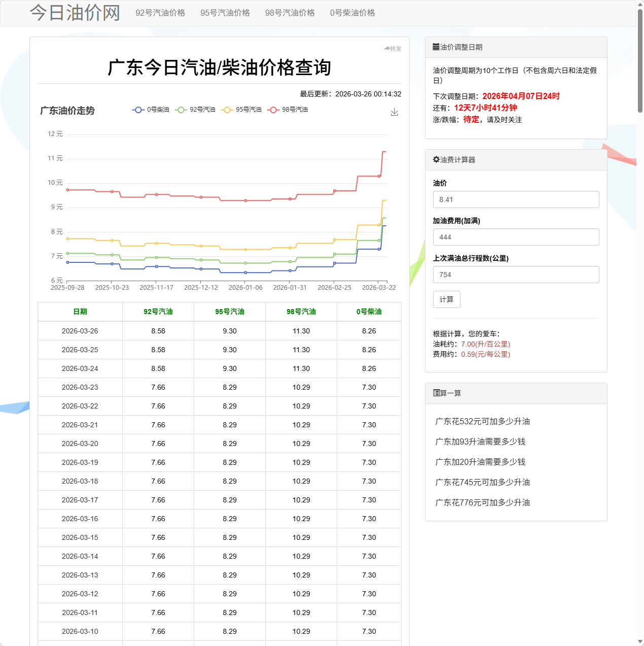Click the 转发 share icon

pyautogui.click(x=386, y=48)
